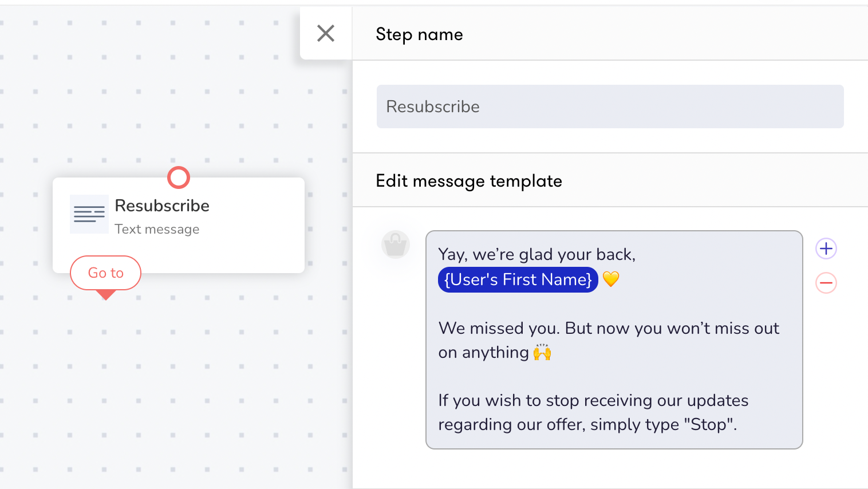868x489 pixels.
Task: Click the 'We missed you' paragraph text
Action: 609,340
